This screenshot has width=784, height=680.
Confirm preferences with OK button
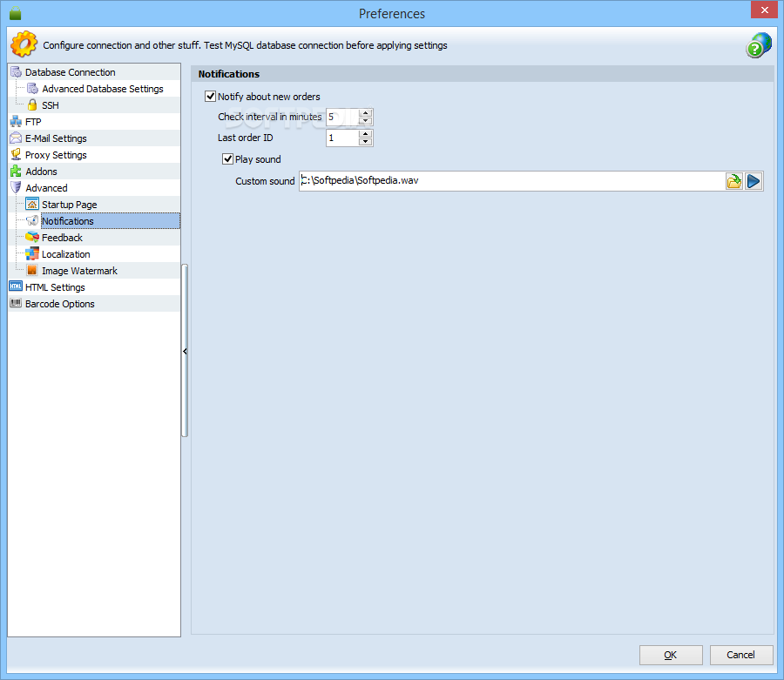pos(671,655)
